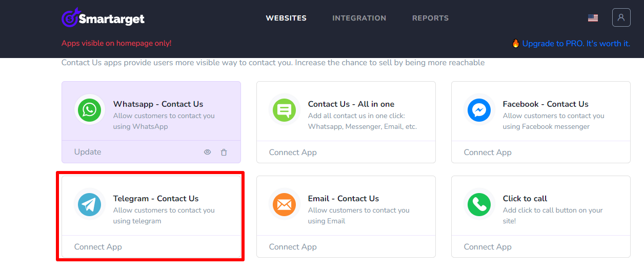Click the Contact Us All in one icon
Screen dimensions: 644x268
[x=285, y=110]
